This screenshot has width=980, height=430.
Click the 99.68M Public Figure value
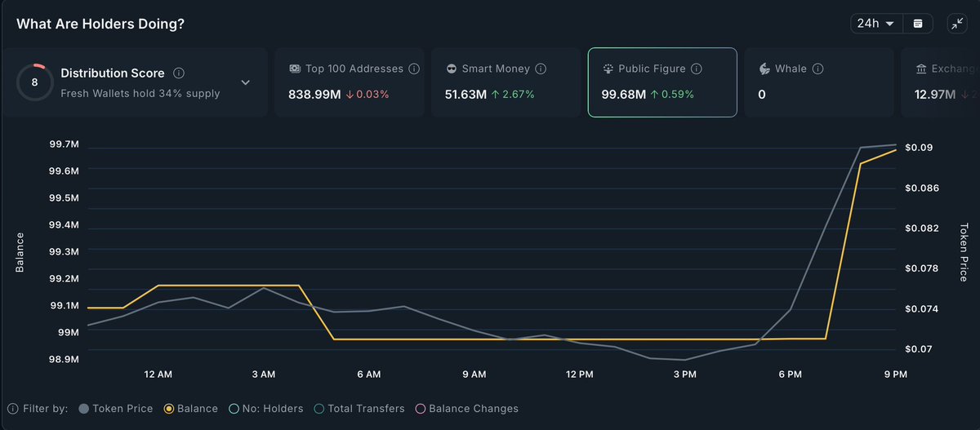point(624,95)
